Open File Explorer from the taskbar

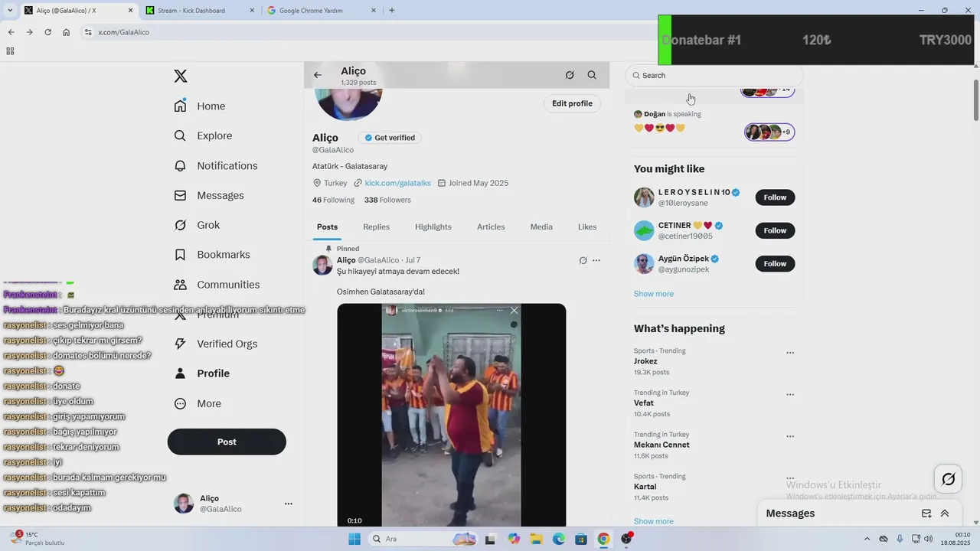(536, 539)
